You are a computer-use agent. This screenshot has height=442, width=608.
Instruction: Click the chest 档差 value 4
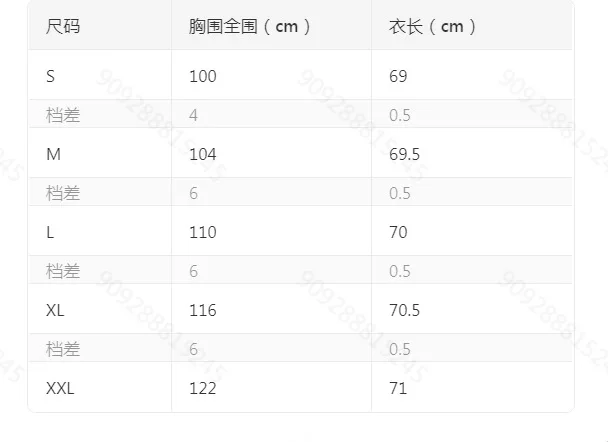coord(193,115)
